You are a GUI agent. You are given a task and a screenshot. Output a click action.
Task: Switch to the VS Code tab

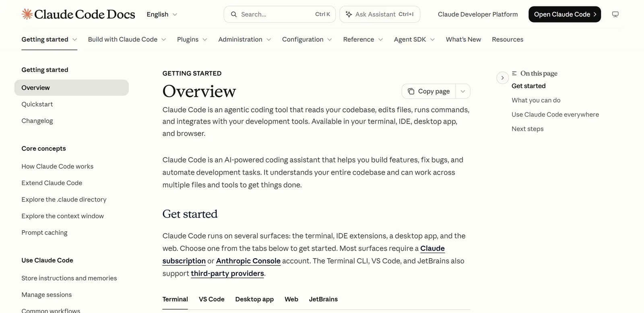click(x=212, y=299)
